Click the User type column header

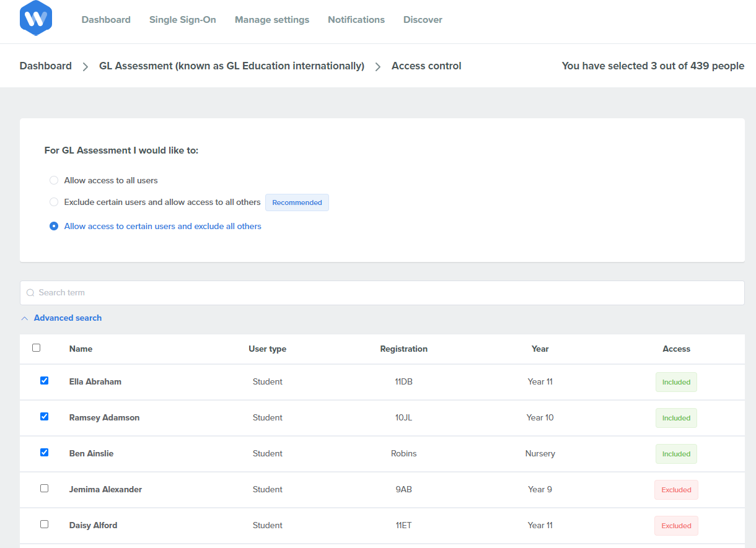pos(268,349)
